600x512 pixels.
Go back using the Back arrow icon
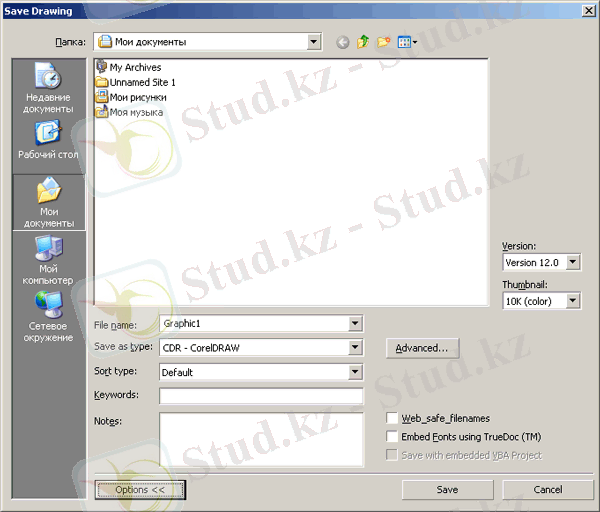(x=342, y=42)
